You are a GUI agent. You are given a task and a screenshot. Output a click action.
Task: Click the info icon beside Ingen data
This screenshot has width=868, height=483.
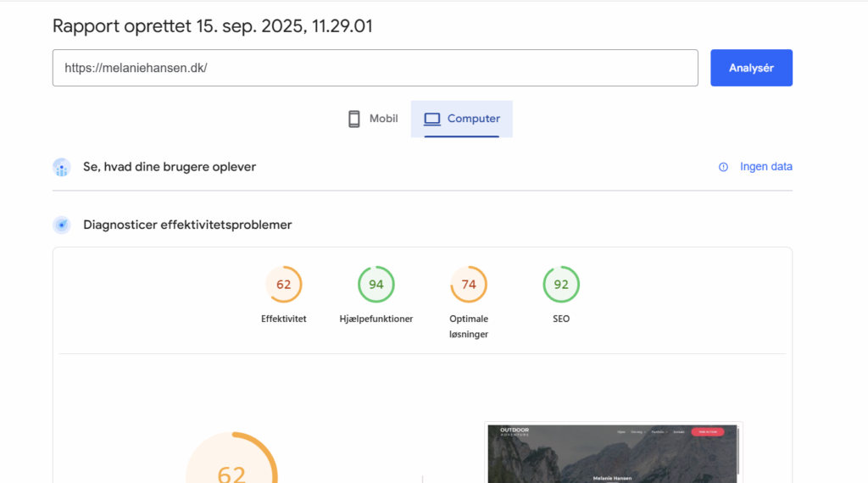(723, 167)
